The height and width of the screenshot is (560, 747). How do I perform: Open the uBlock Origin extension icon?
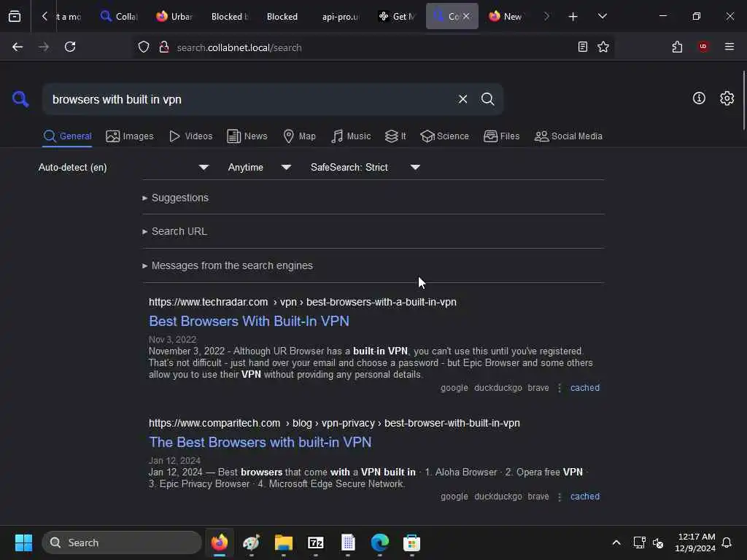703,47
